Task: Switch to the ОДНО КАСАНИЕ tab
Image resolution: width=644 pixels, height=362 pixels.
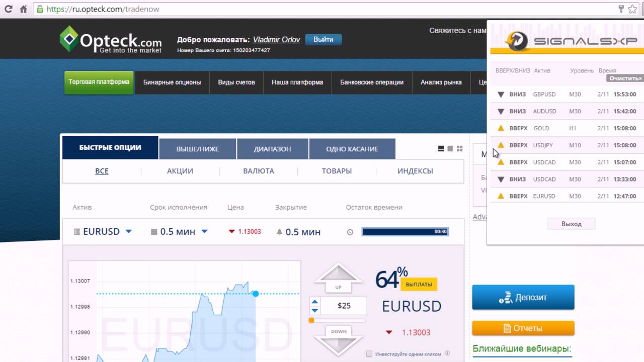Action: [x=352, y=149]
